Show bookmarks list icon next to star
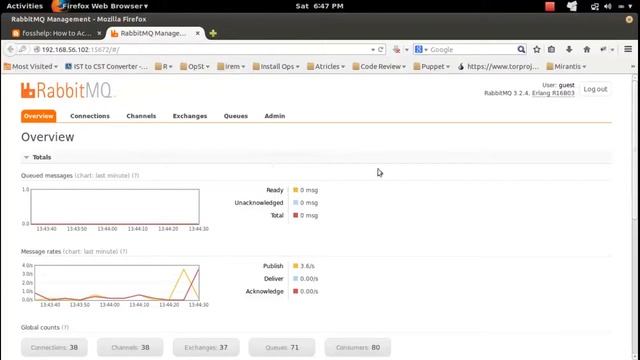Viewport: 640px width, 360px height. coord(551,49)
